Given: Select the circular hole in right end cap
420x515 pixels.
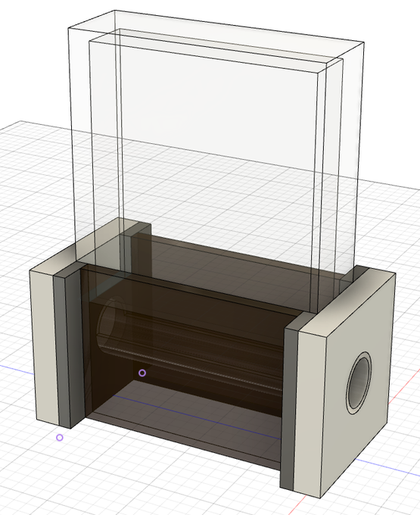Looking at the screenshot, I should (358, 383).
